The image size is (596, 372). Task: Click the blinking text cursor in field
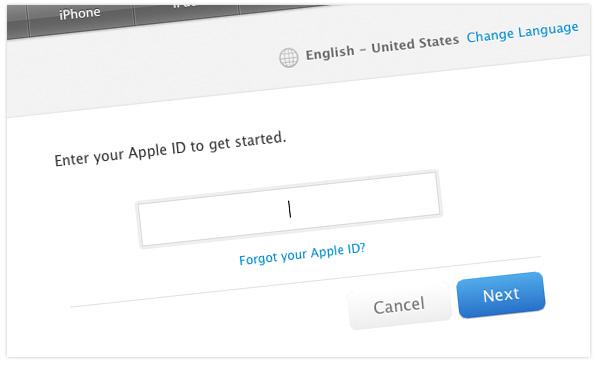289,209
